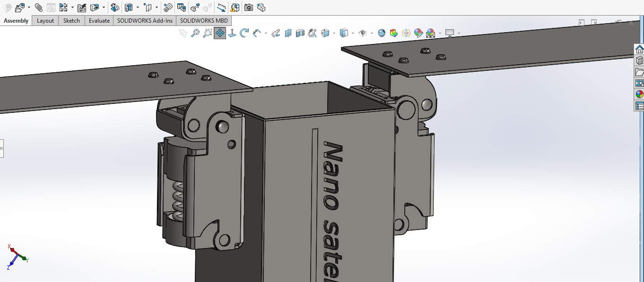Switch to the Evaluate tab
Viewport: 644px width, 282px height.
(99, 21)
